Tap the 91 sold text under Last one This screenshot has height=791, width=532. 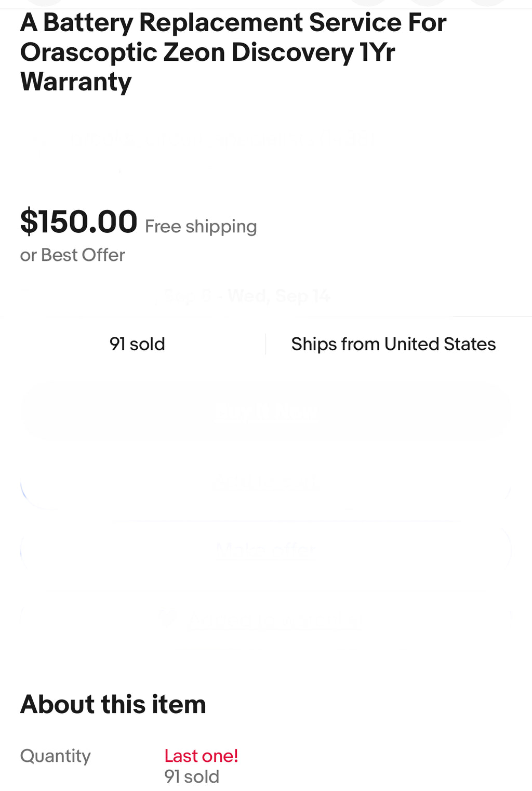[x=192, y=776]
